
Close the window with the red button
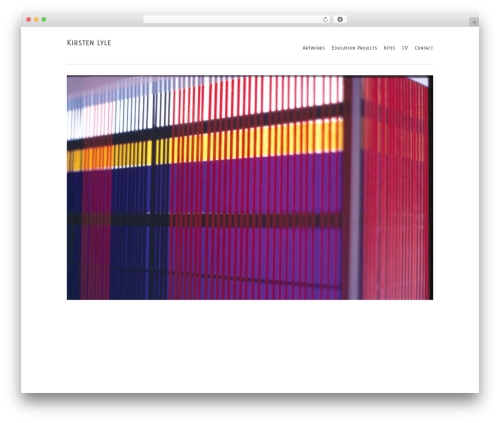[29, 20]
